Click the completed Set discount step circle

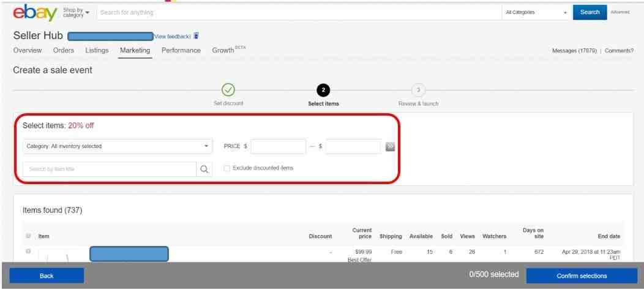tap(228, 89)
